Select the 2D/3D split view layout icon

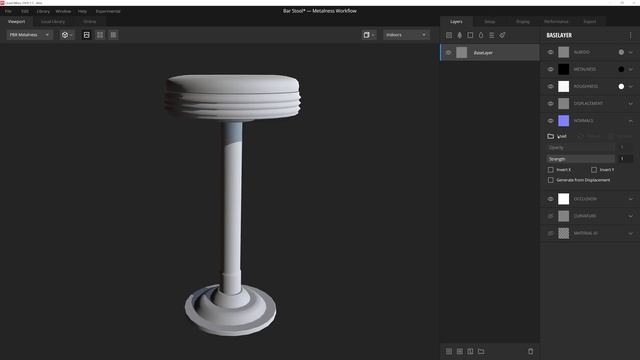coord(100,35)
